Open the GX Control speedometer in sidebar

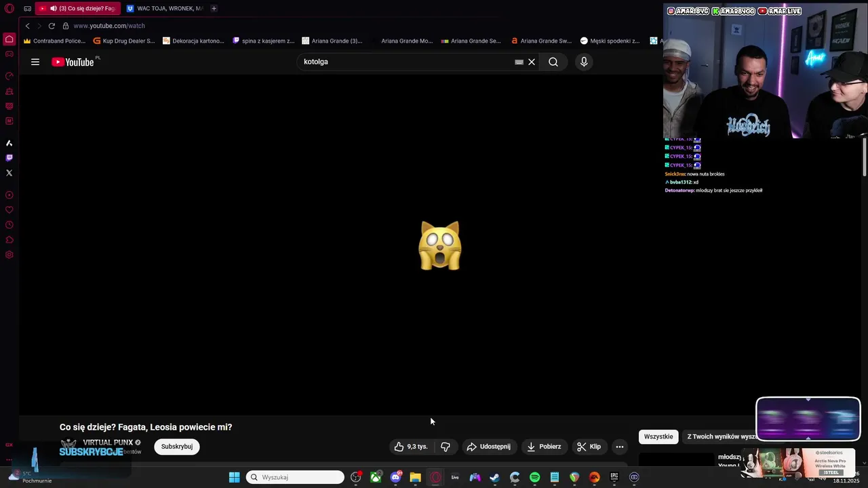coord(9,76)
